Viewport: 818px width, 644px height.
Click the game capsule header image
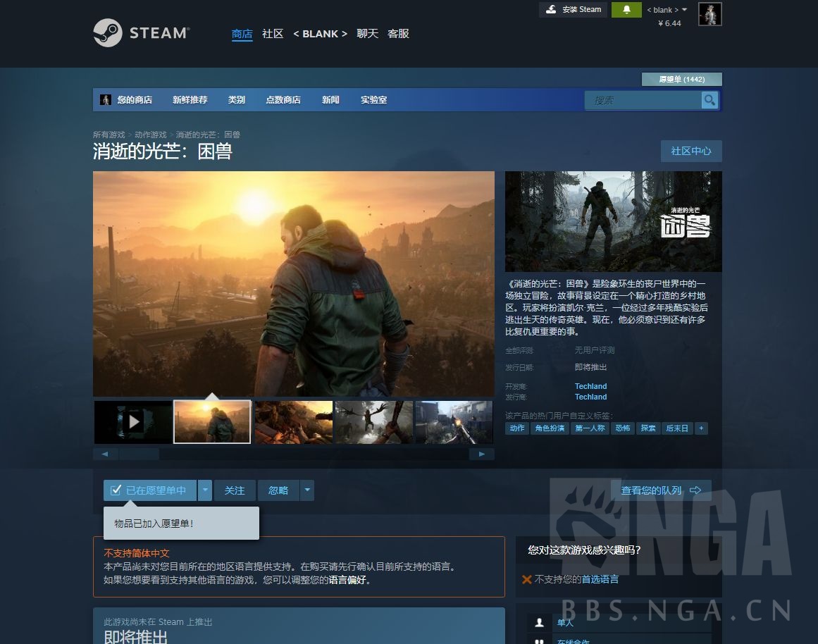614,221
